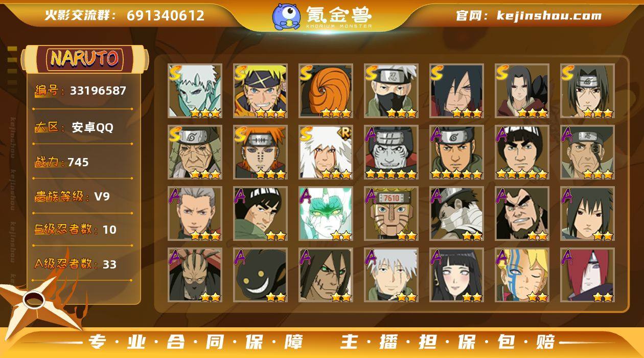Choose the red-haired Nagato portrait
The image size is (644, 358).
pos(588,275)
